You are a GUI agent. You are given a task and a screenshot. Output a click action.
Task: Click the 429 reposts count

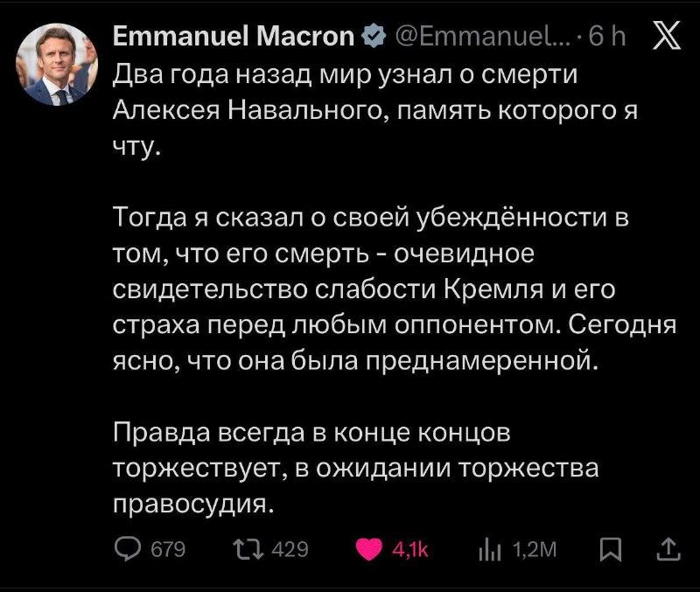tap(290, 549)
